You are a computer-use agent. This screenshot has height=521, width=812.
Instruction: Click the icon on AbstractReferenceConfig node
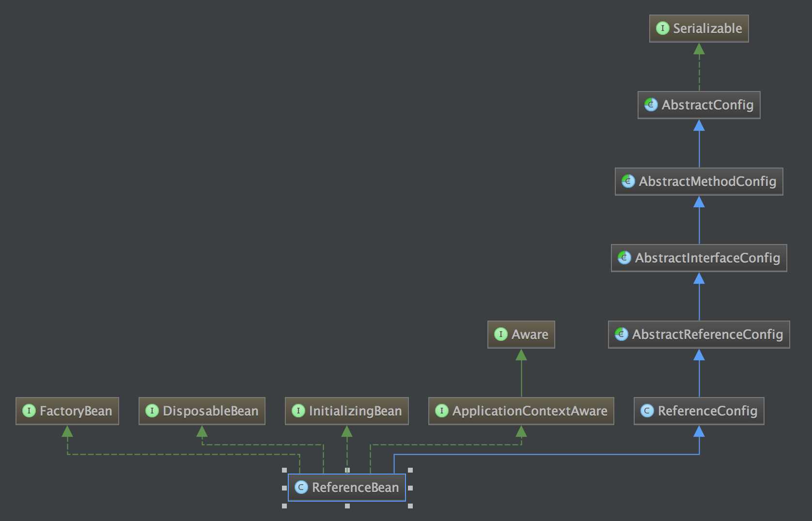pos(621,334)
